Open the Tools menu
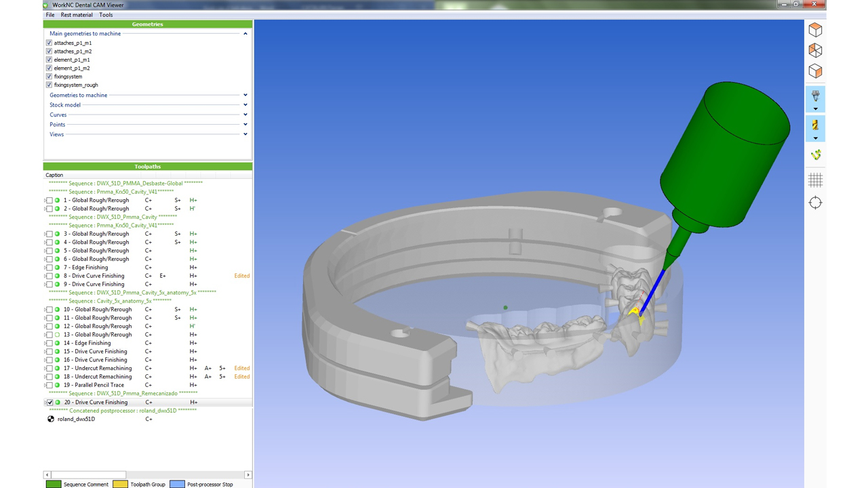This screenshot has height=488, width=868. (x=106, y=15)
